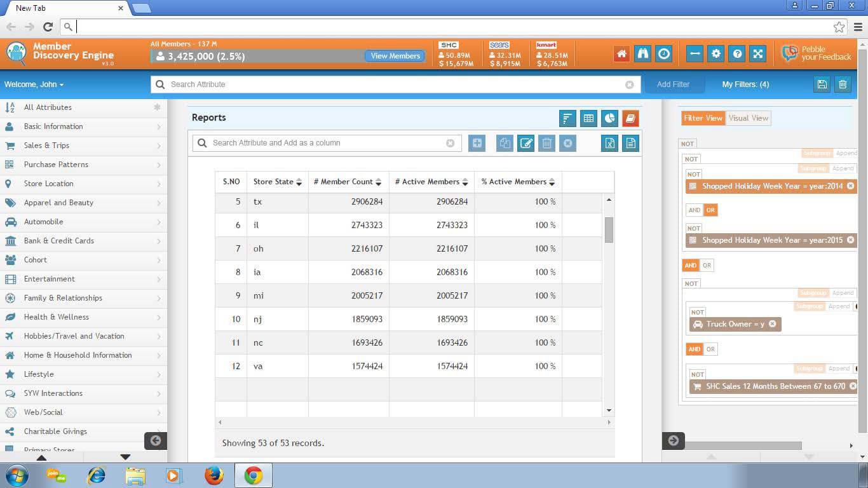Save current filters using the disk icon
Viewport: 868px width, 488px height.
(x=822, y=85)
